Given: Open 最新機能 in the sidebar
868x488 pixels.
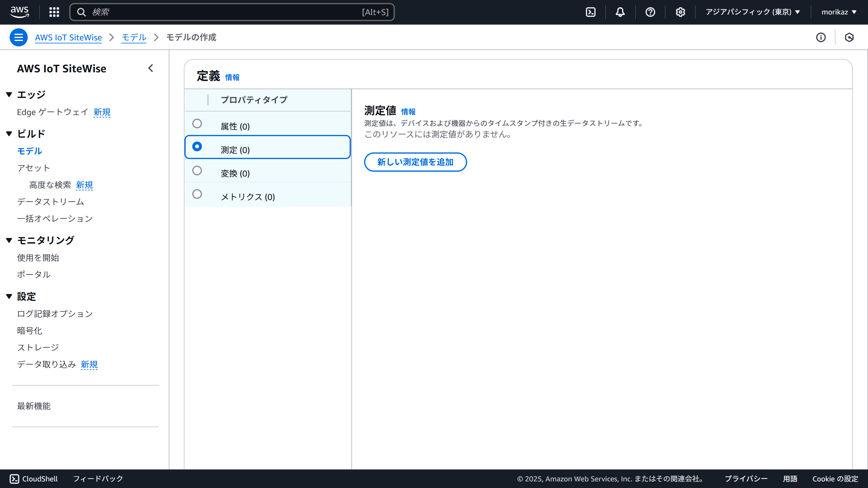Looking at the screenshot, I should [34, 406].
